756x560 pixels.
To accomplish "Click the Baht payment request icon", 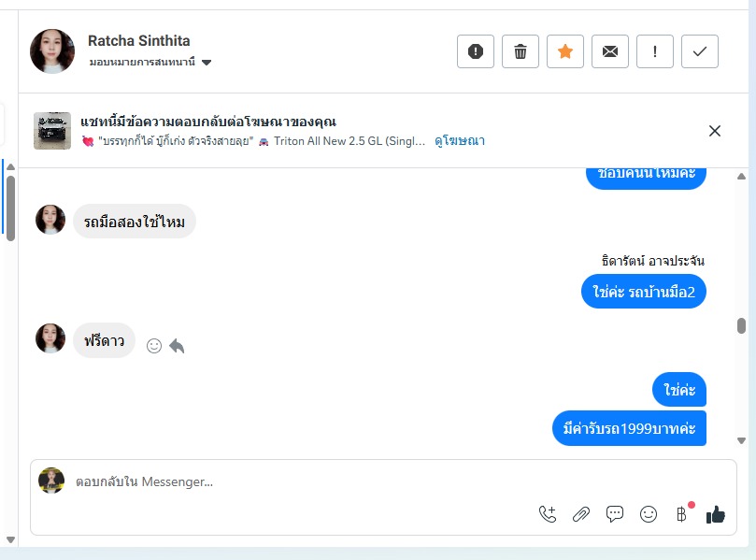I will [682, 513].
